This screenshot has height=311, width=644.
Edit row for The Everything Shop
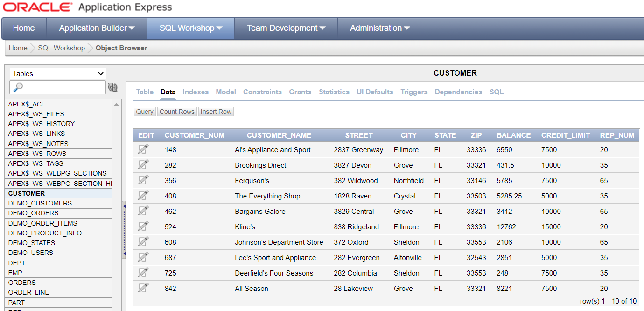[x=143, y=196]
